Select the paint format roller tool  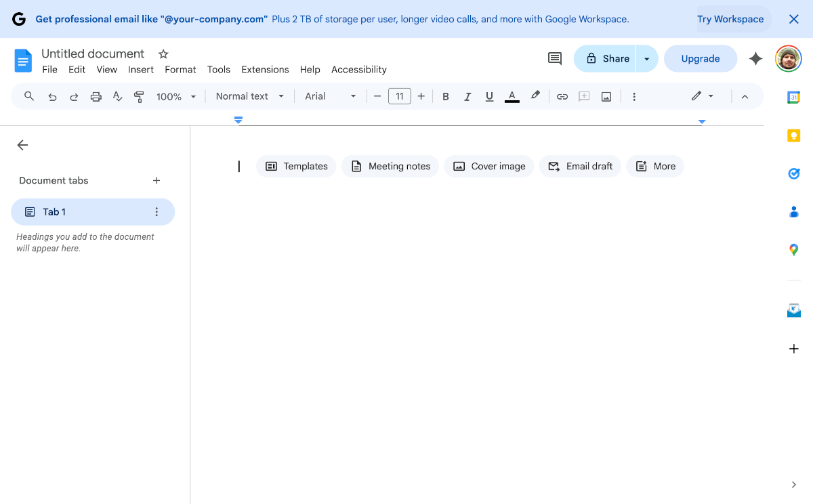coord(139,97)
